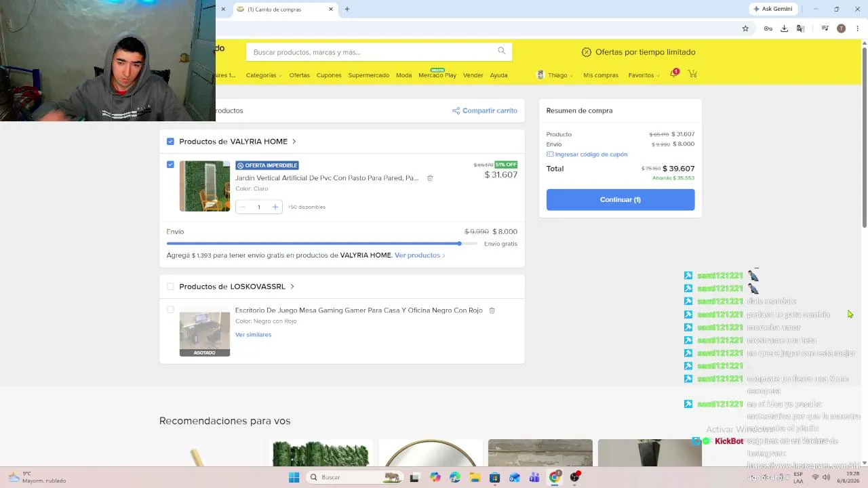Image resolution: width=868 pixels, height=488 pixels.
Task: Expand the Favoritos dropdown
Action: pos(644,75)
